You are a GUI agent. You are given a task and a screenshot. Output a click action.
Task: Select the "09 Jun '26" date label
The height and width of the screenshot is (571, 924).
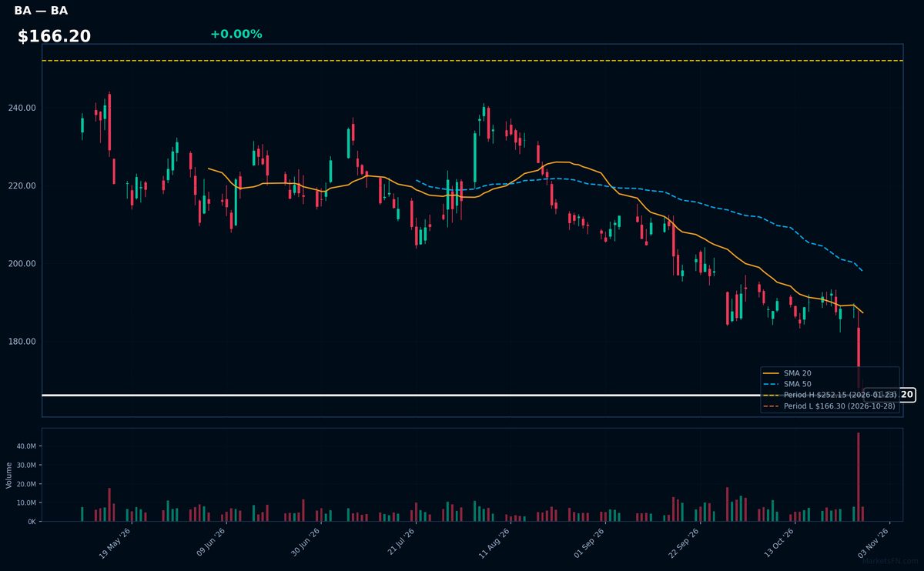[x=210, y=544]
